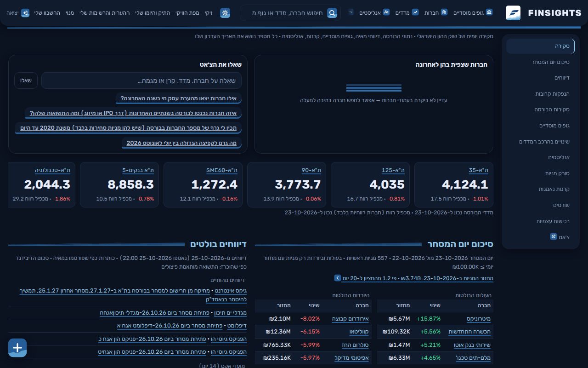This screenshot has width=588, height=368.
Task: Toggle the light/dark theme sun button
Action: tap(225, 13)
